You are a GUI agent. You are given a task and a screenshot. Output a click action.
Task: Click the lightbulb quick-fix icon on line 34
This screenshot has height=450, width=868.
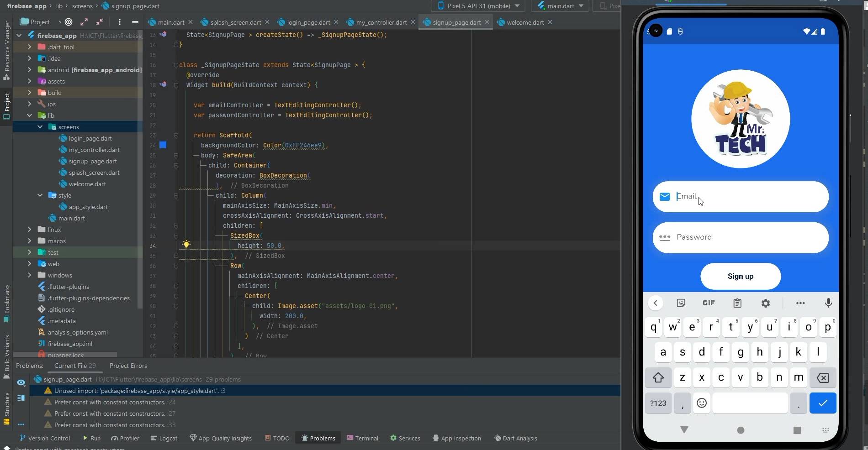(186, 245)
